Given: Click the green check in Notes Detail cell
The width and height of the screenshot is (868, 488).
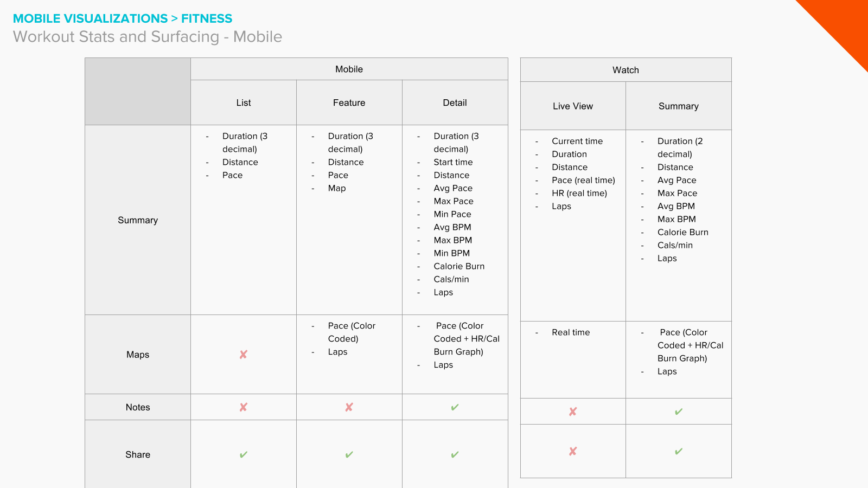Looking at the screenshot, I should pos(455,407).
